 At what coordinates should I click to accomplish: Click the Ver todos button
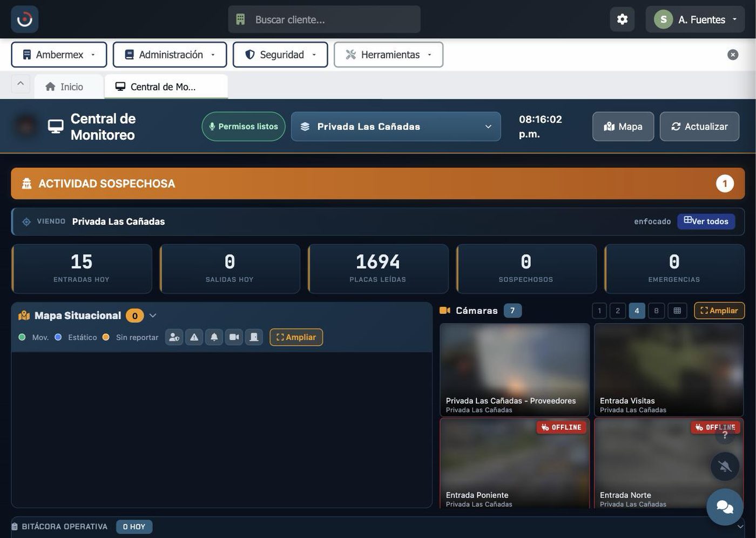(x=706, y=221)
